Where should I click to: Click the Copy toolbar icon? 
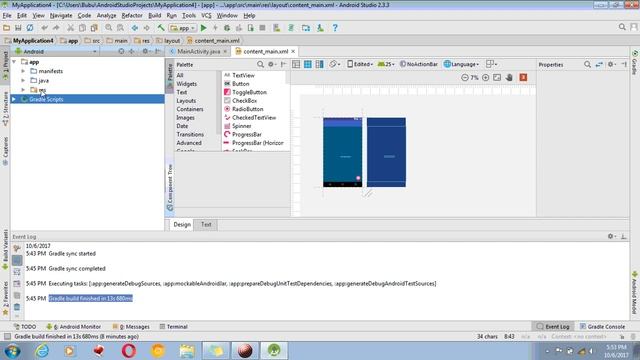pyautogui.click(x=82, y=28)
